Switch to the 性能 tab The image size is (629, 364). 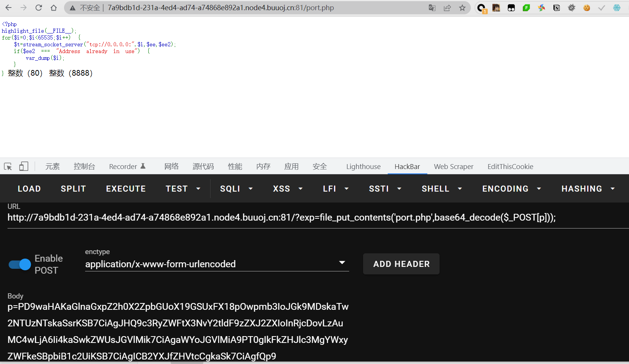235,166
